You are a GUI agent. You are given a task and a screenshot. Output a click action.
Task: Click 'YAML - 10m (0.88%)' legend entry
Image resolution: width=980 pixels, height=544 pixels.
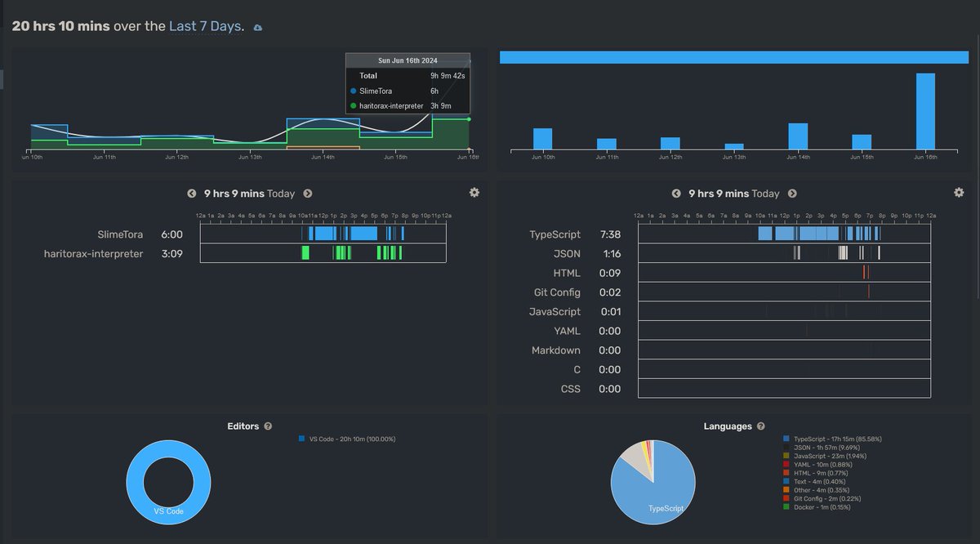tap(824, 465)
